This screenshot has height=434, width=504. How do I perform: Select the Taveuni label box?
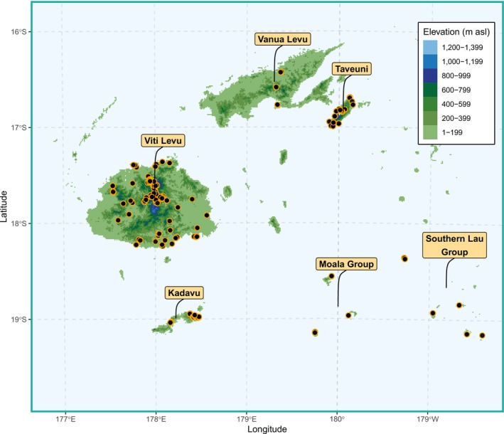[352, 69]
